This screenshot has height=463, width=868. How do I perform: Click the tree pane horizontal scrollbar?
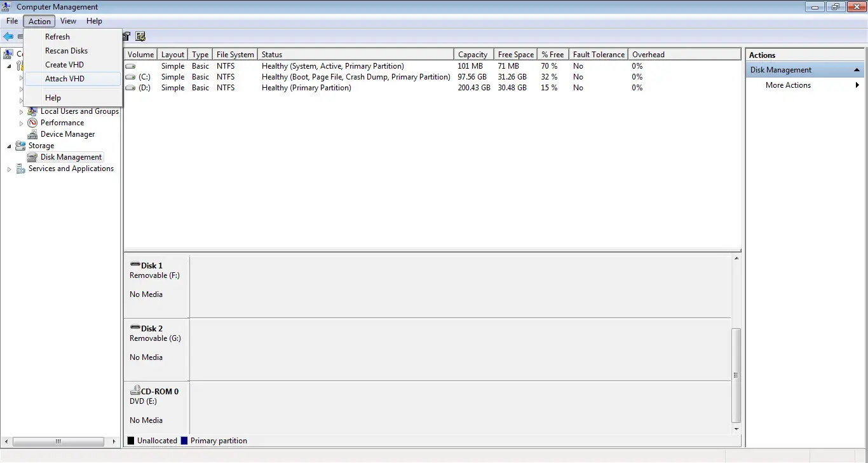(x=58, y=441)
